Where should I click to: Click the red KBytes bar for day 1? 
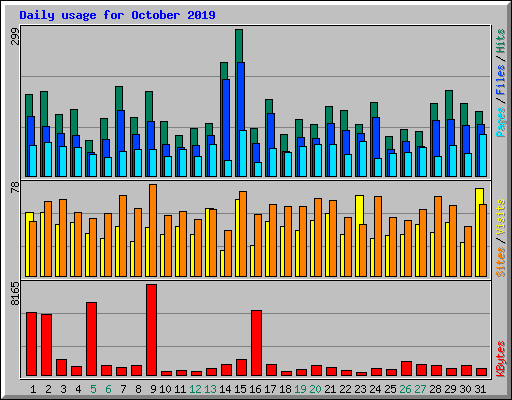pos(31,344)
